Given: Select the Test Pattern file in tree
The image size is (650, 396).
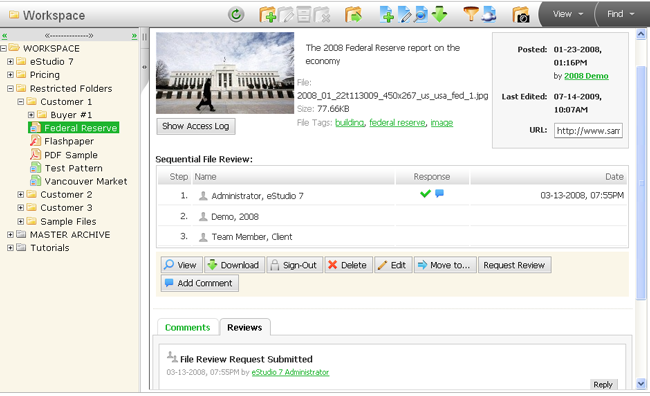Looking at the screenshot, I should click(x=73, y=168).
